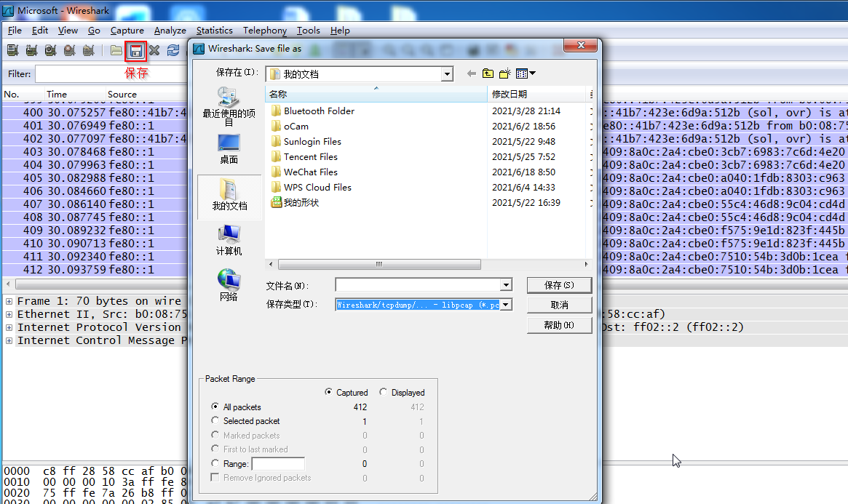Click the Cancel (取消) button
Screen dimensions: 848x504
559,305
